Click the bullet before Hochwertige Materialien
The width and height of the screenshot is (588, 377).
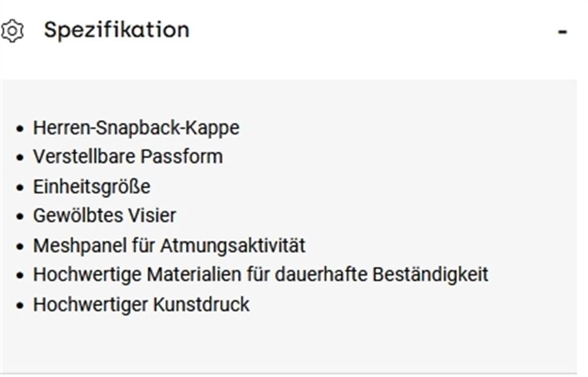click(x=20, y=276)
